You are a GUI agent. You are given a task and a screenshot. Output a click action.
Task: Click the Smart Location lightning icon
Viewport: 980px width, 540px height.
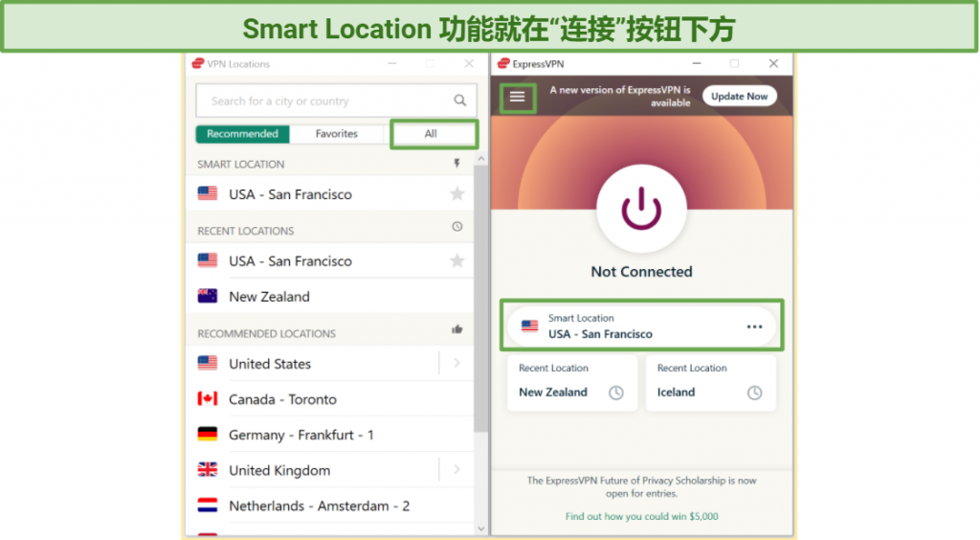click(457, 164)
